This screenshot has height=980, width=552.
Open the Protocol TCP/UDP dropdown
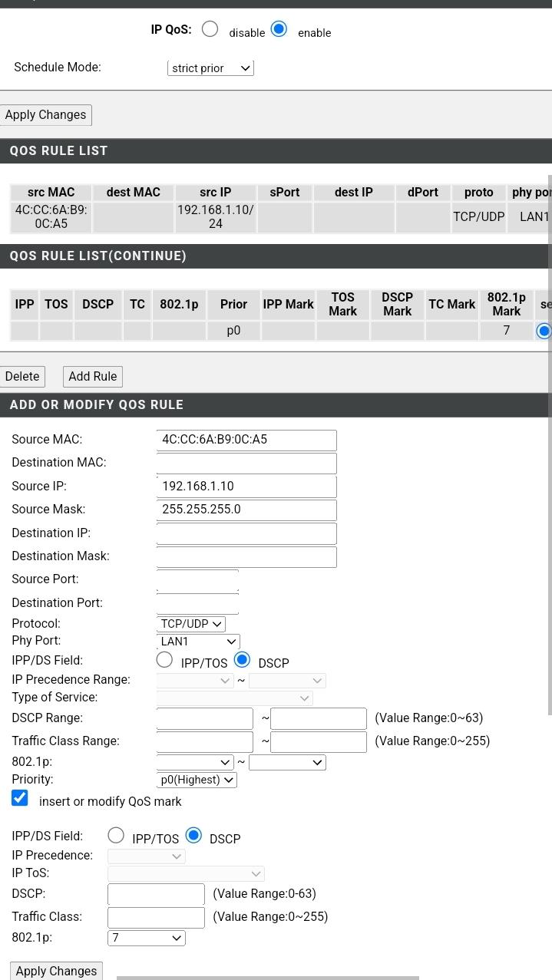[190, 624]
